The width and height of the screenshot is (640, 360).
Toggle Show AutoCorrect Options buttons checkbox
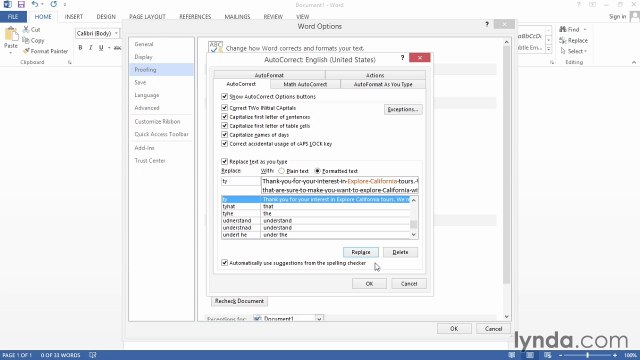(224, 97)
